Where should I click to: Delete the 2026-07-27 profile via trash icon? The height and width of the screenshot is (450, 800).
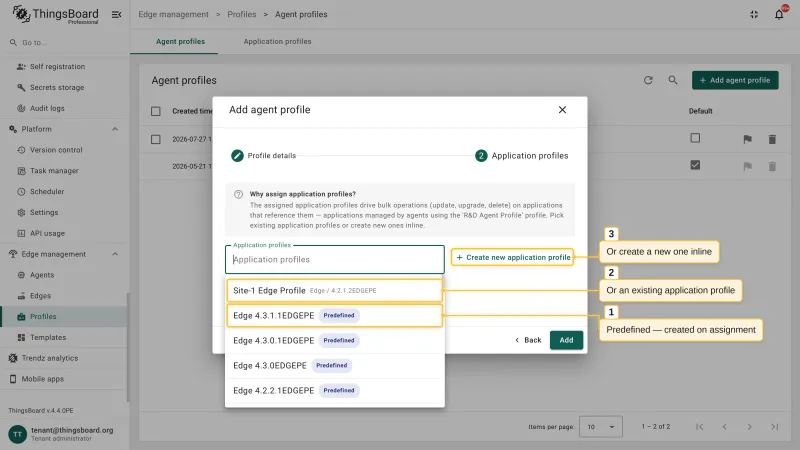click(772, 139)
